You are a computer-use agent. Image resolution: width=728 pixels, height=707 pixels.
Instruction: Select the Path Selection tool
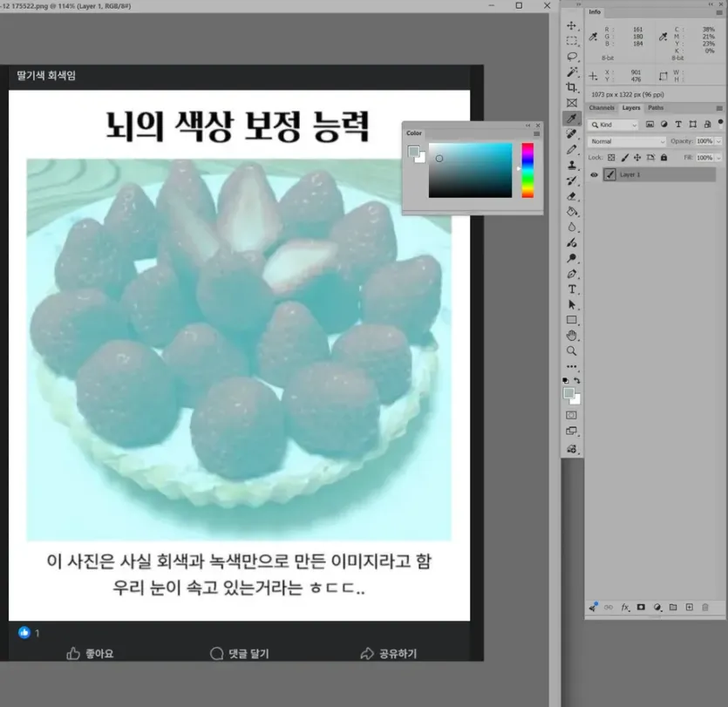[572, 304]
